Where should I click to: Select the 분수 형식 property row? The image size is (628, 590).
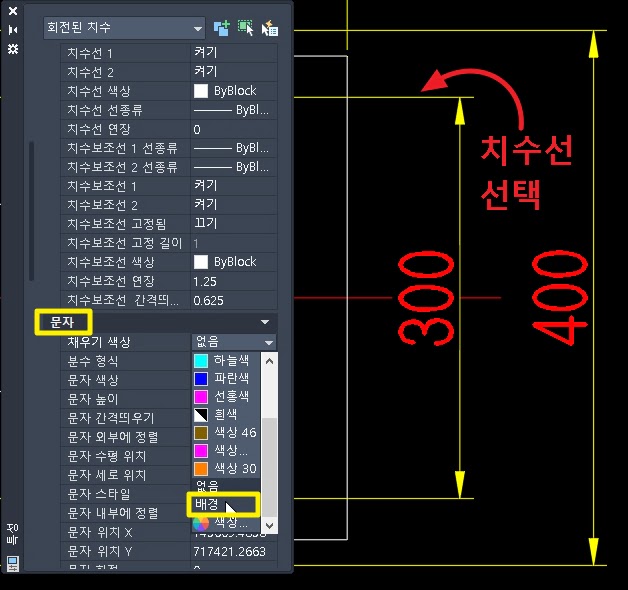tap(125, 361)
